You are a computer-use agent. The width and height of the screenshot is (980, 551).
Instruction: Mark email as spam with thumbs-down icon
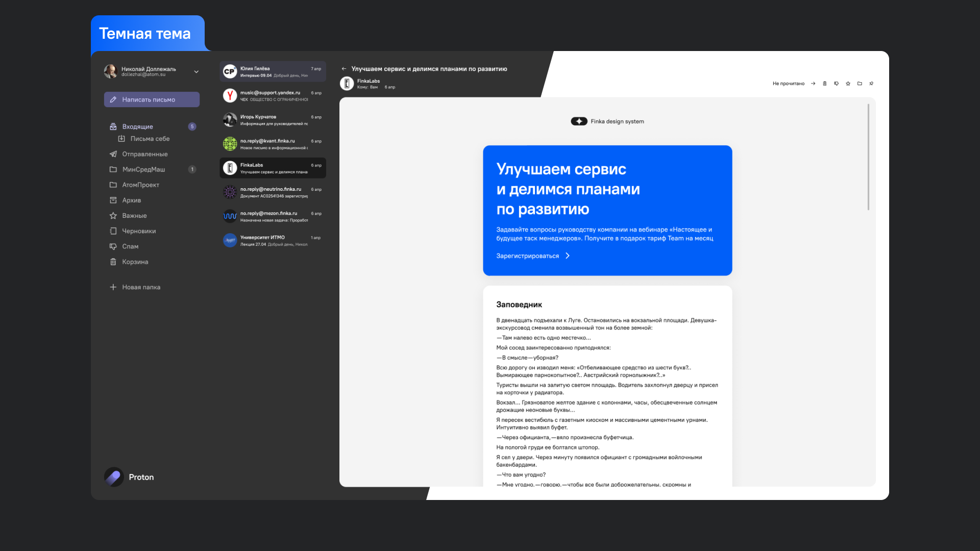(x=836, y=84)
